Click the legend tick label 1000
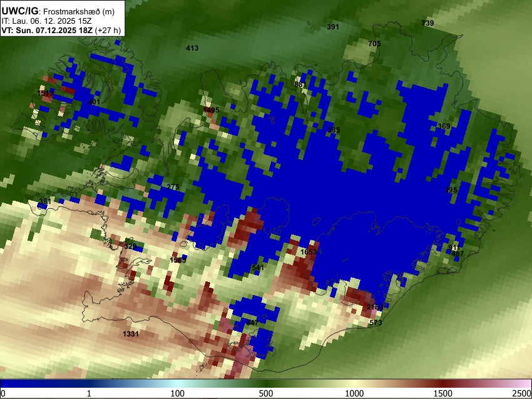This screenshot has height=399, width=532. point(354,393)
